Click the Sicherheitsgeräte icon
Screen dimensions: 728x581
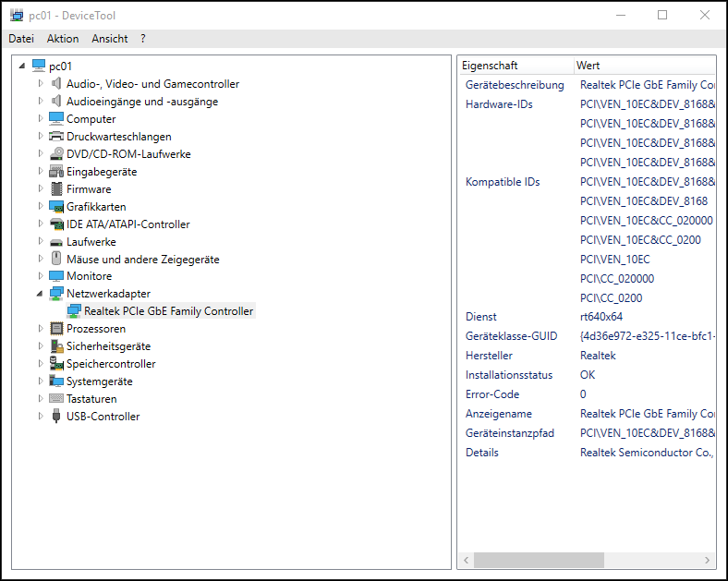[x=56, y=346]
